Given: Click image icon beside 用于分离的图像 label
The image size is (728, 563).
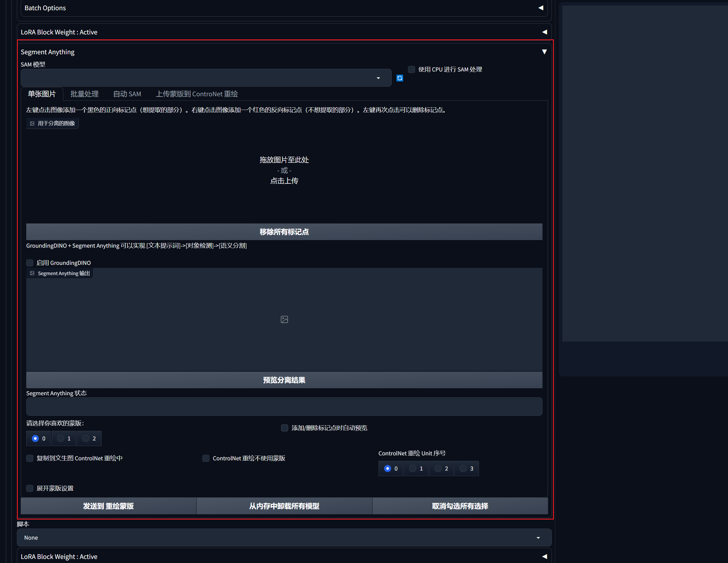Looking at the screenshot, I should (x=32, y=123).
